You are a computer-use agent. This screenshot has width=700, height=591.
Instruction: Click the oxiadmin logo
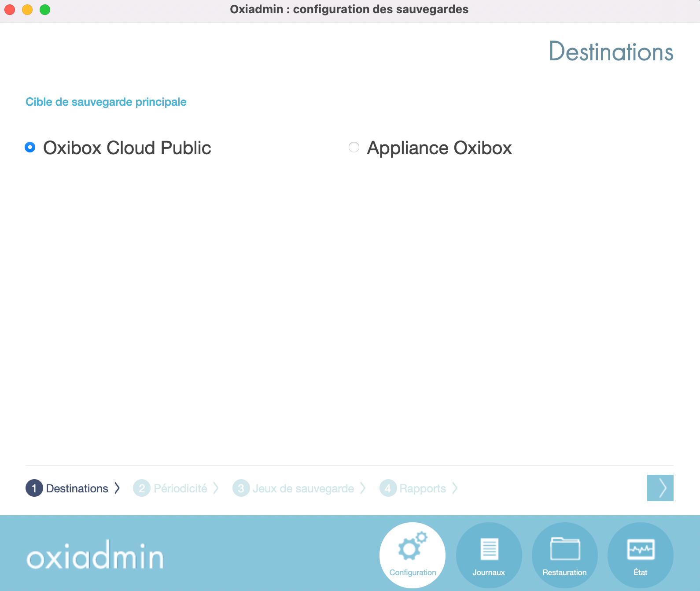[x=95, y=556]
